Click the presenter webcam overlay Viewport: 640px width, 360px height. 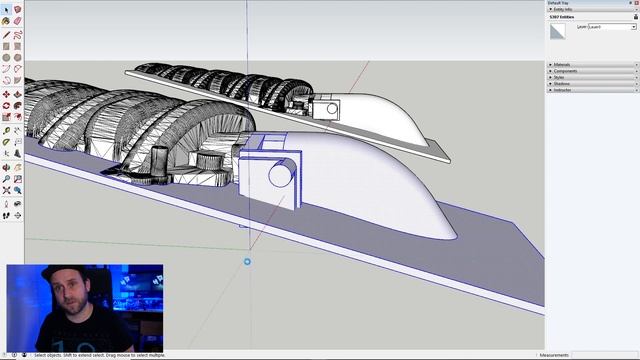pos(85,308)
